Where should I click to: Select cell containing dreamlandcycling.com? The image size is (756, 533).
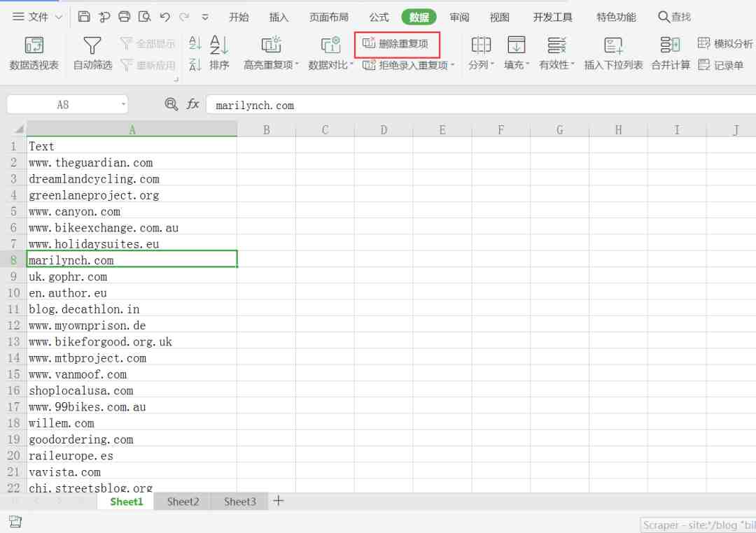click(132, 179)
